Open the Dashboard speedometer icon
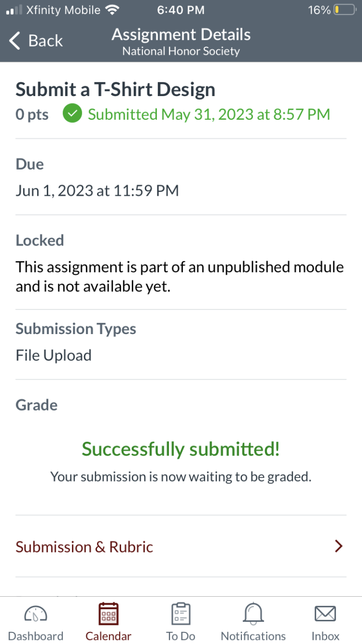The width and height of the screenshot is (362, 644). [36, 614]
